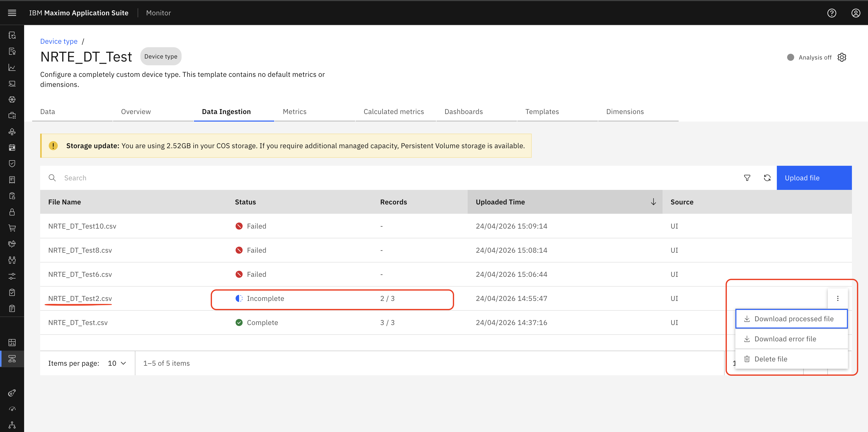Follow the Device type breadcrumb link
The image size is (868, 432).
coord(59,41)
